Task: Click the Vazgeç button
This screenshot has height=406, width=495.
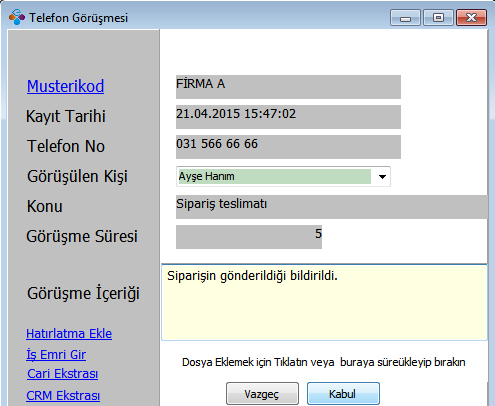Action: coord(262,394)
